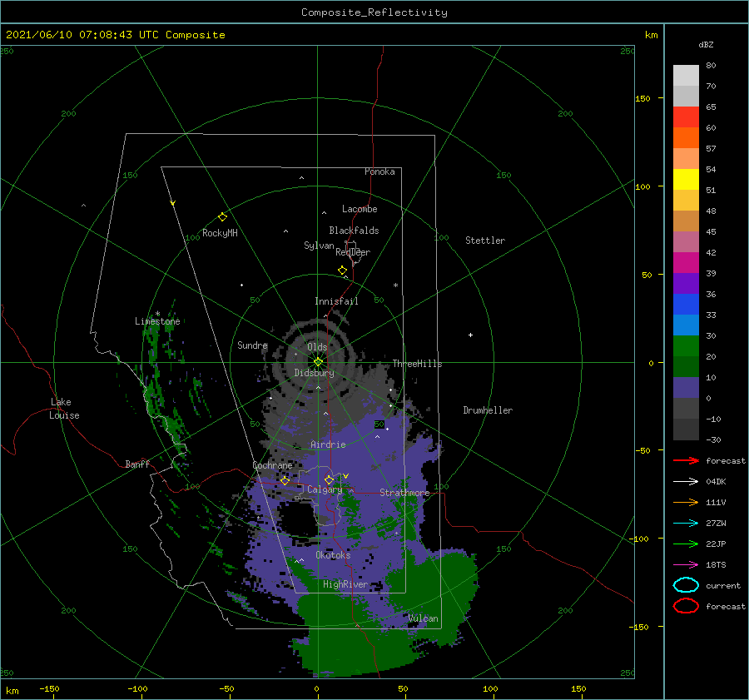This screenshot has width=749, height=700.
Task: Click the Innisfail town label
Action: pos(336,301)
